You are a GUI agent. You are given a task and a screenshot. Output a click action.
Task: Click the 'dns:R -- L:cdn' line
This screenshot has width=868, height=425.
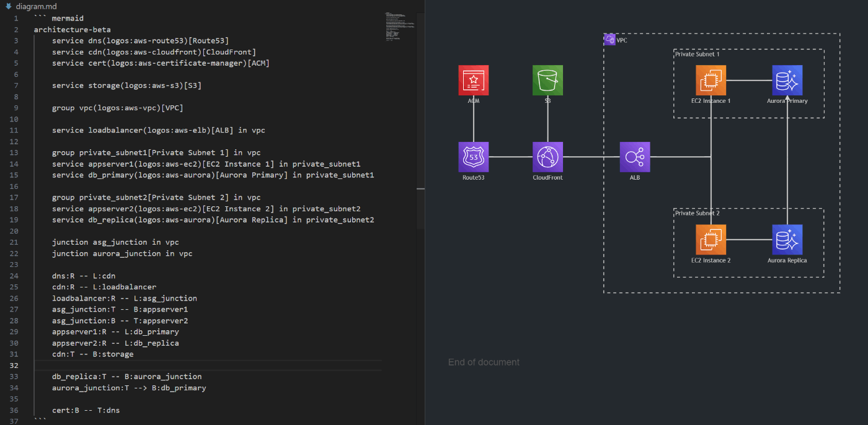point(84,276)
